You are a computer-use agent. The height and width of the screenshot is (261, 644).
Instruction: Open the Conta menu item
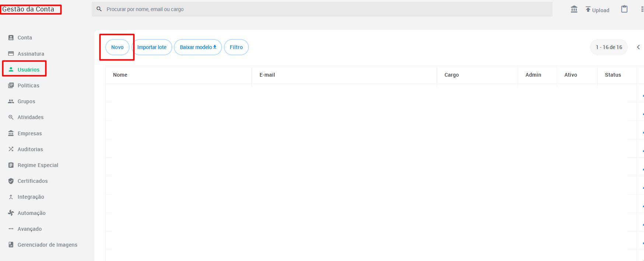25,38
